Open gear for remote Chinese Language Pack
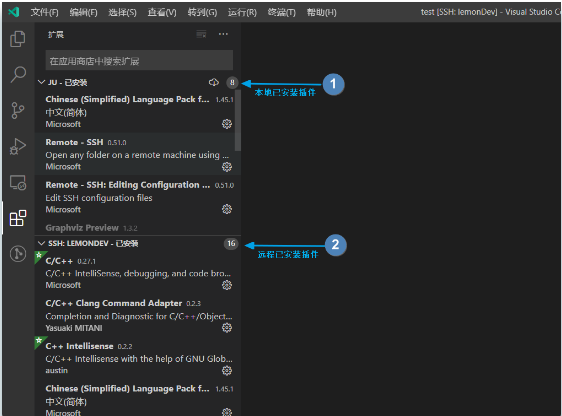The image size is (562, 416). (227, 412)
